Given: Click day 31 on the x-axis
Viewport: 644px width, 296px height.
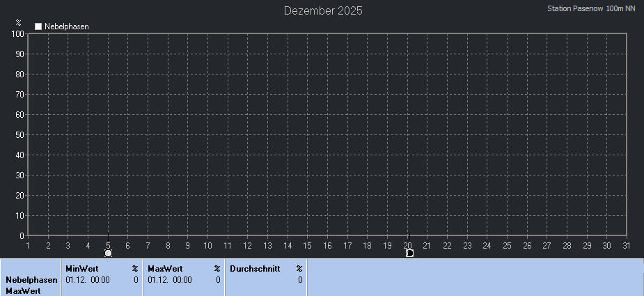Looking at the screenshot, I should (x=627, y=245).
